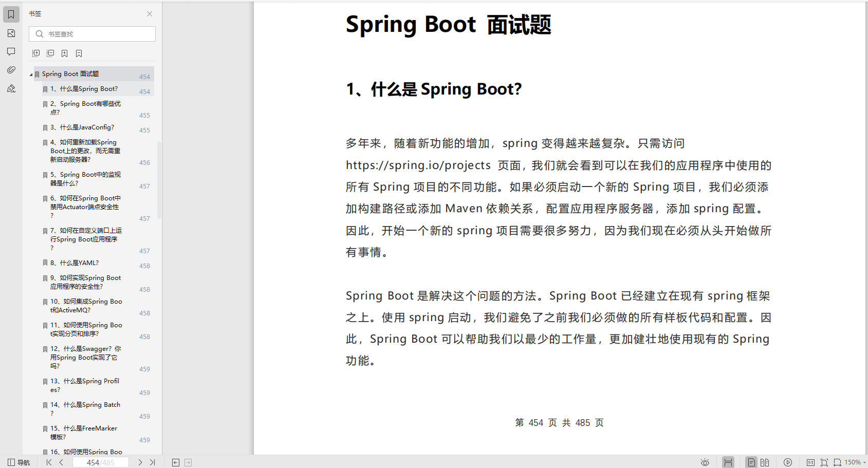Select bookmark 8、什么是YAML?
Image resolution: width=868 pixels, height=468 pixels.
point(75,263)
